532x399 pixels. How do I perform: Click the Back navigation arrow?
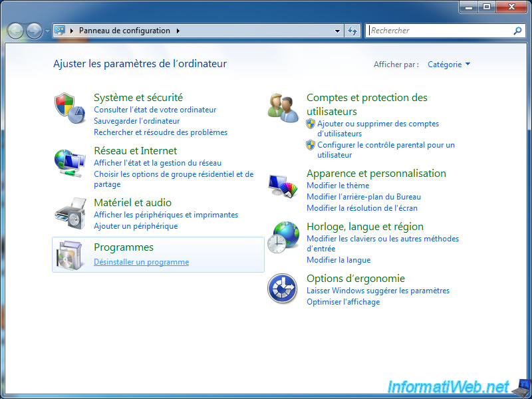[15, 31]
